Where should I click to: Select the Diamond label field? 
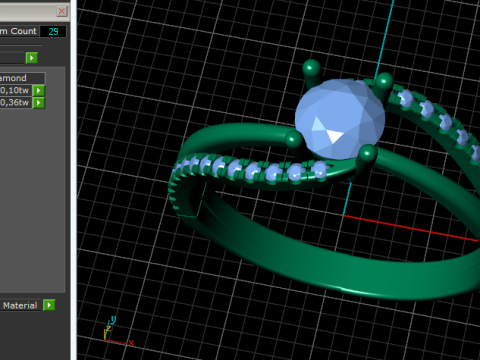22,78
